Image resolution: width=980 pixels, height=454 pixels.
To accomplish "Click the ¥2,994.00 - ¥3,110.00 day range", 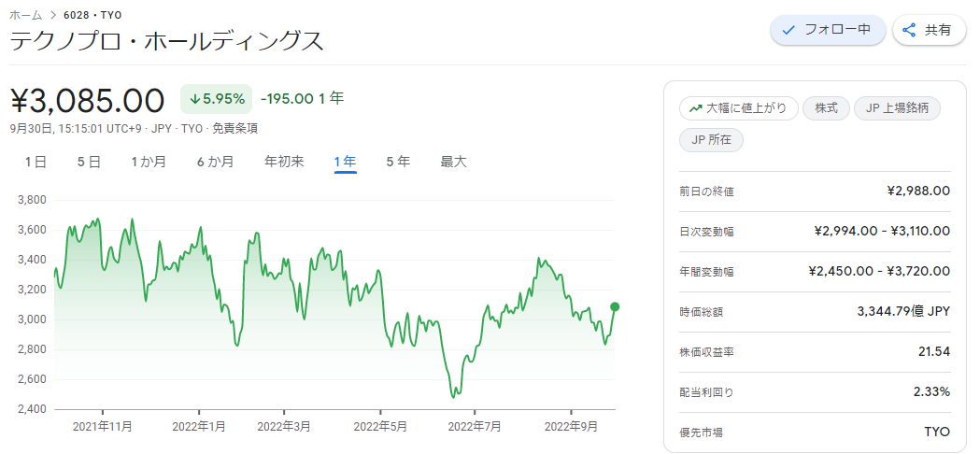I will pos(883,232).
